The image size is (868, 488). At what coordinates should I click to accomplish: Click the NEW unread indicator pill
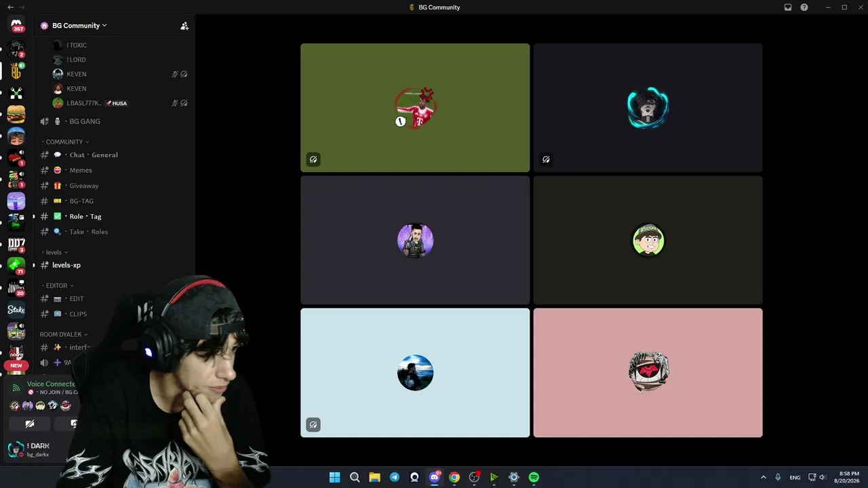click(16, 365)
